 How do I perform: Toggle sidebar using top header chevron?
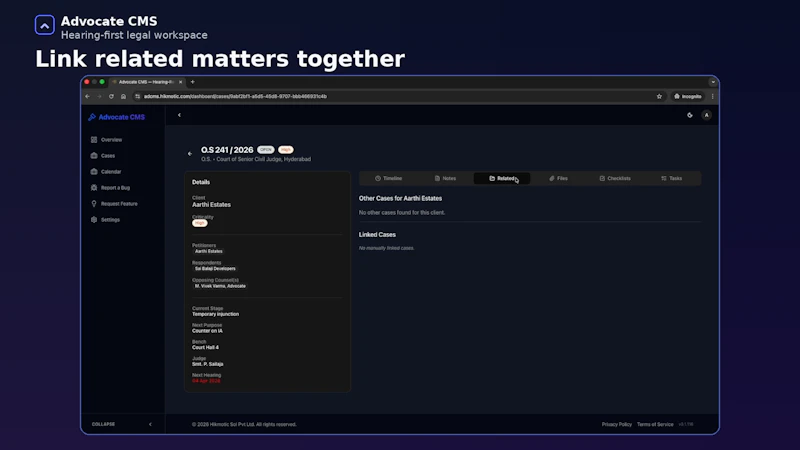coord(179,115)
